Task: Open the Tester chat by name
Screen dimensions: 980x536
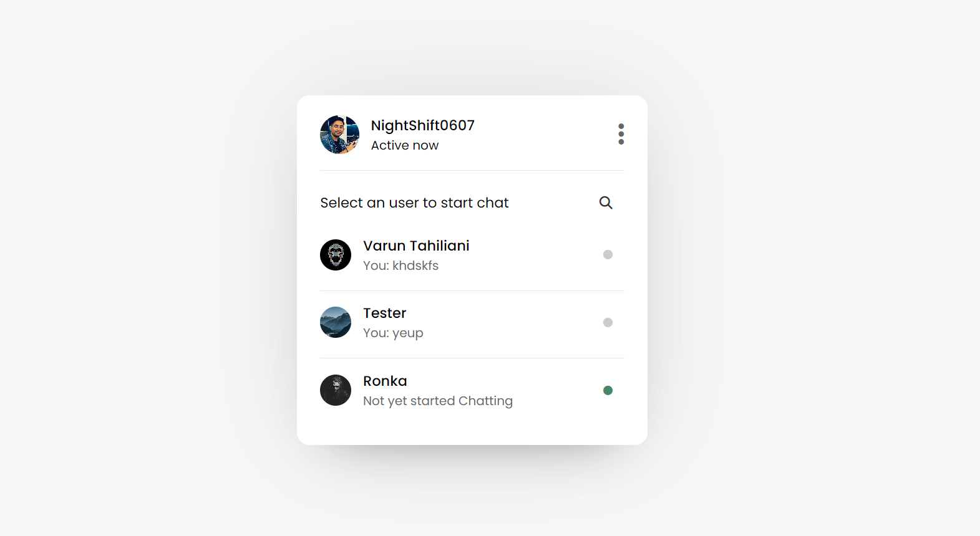Action: (384, 313)
